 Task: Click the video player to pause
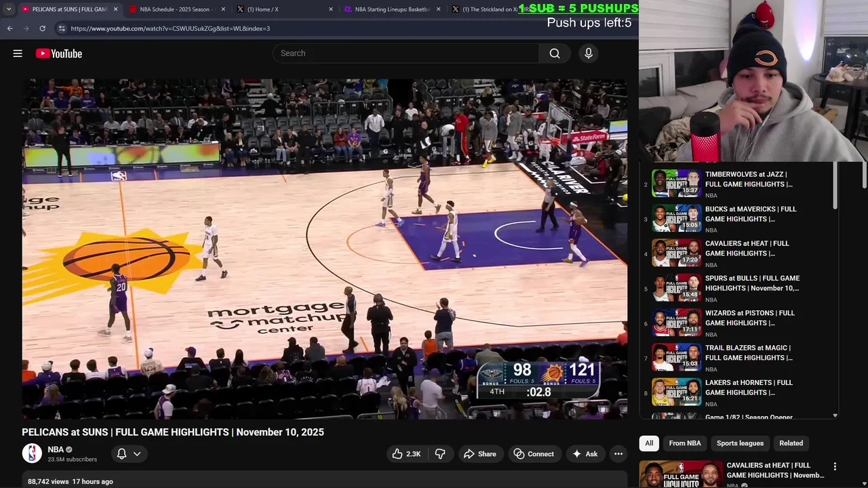click(324, 249)
